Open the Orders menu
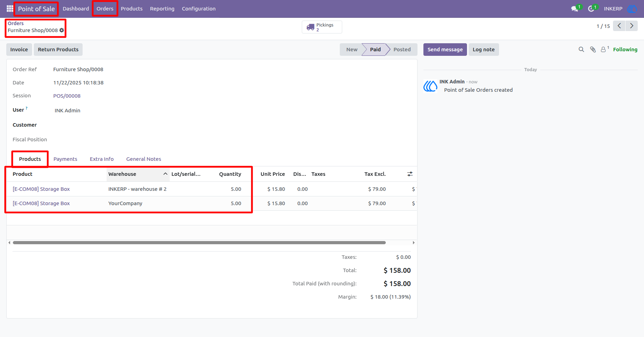644x337 pixels. (x=105, y=9)
